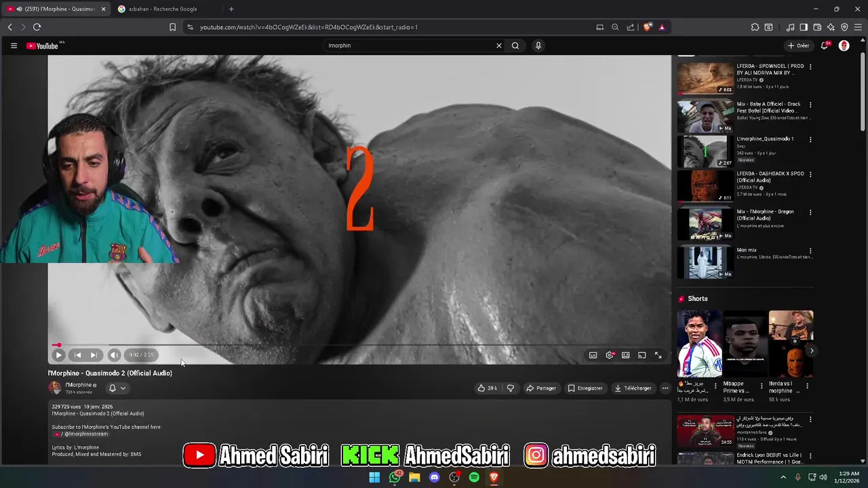This screenshot has height=488, width=868.
Task: Switch to asbahan Recherche Google tab
Action: [x=163, y=9]
